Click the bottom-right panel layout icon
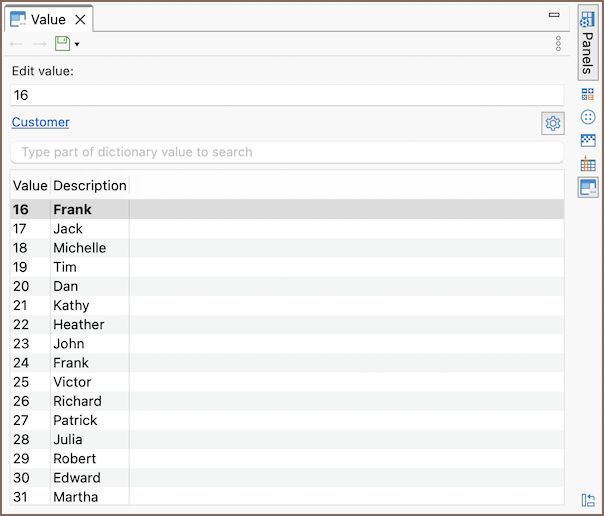Image resolution: width=604 pixels, height=516 pixels. point(588,499)
